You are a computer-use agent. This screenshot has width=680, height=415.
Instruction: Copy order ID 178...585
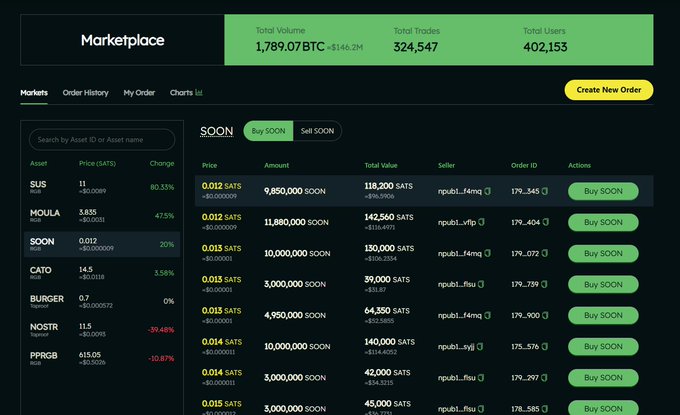coord(545,409)
